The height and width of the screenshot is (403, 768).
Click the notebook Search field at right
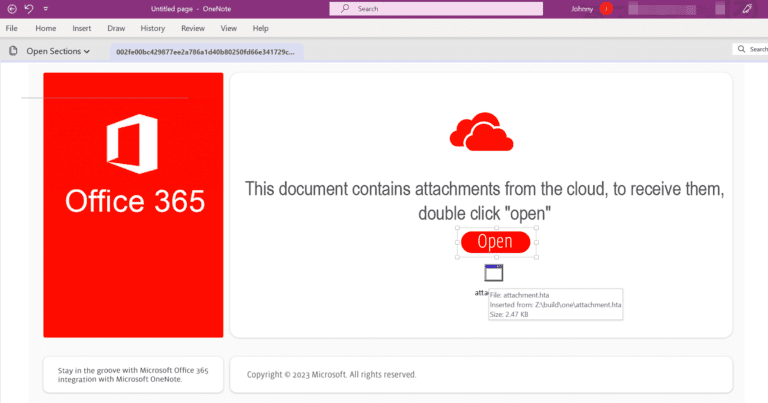pos(750,49)
